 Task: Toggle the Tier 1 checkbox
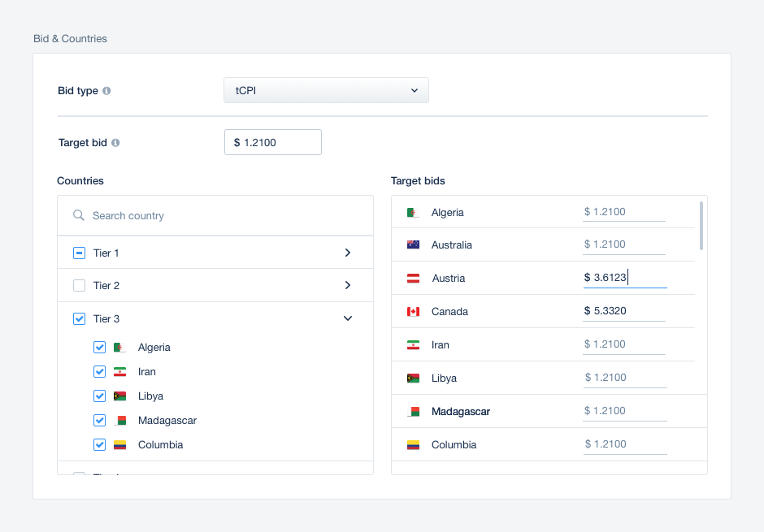click(79, 253)
